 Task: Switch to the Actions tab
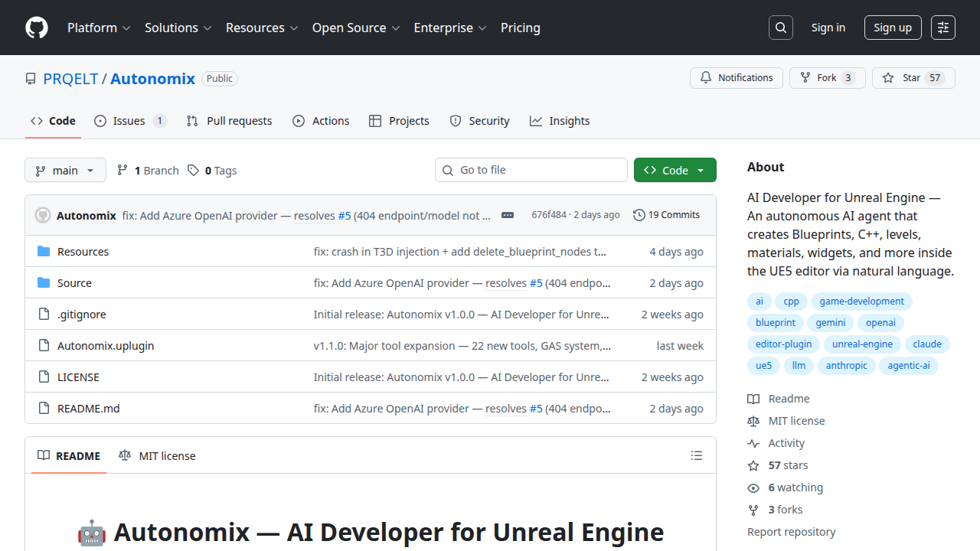pos(321,121)
